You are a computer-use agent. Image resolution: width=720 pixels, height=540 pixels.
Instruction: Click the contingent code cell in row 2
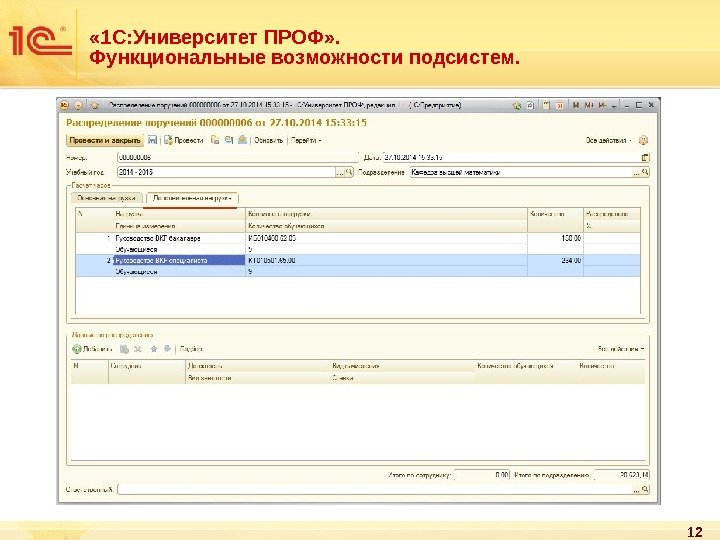coord(386,260)
